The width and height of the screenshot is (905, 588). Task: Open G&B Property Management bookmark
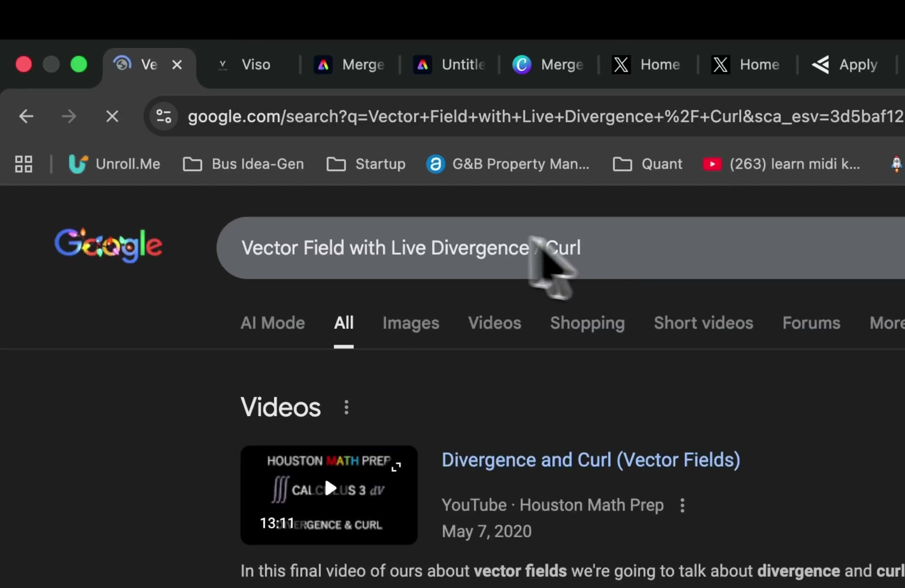508,164
